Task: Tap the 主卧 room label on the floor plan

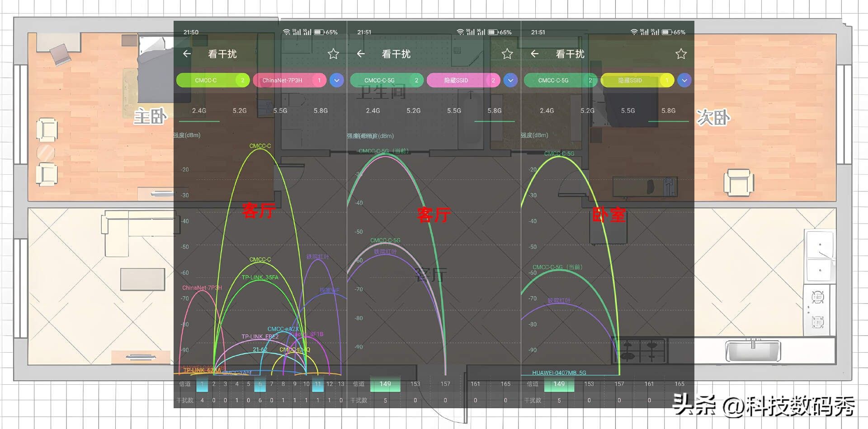Action: tap(150, 117)
